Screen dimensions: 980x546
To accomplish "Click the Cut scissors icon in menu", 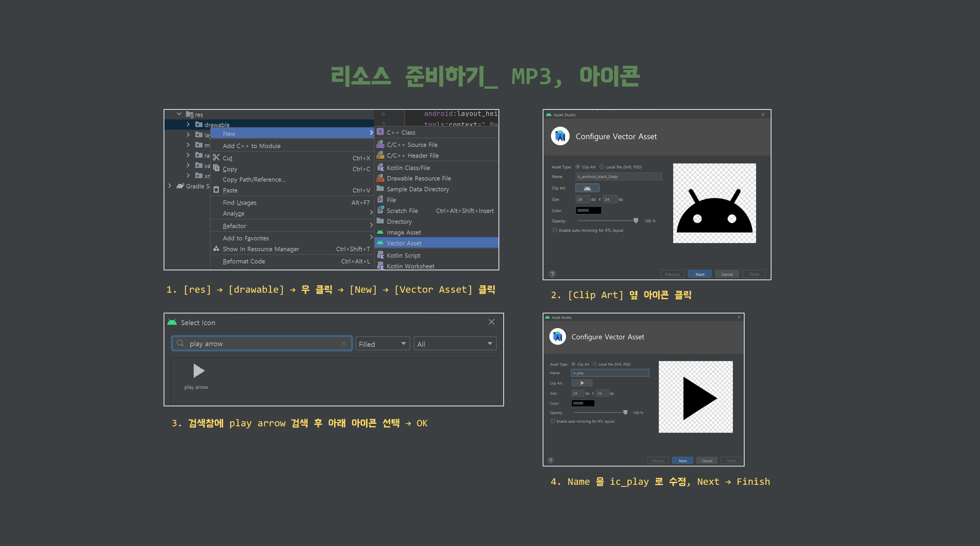I will [216, 157].
